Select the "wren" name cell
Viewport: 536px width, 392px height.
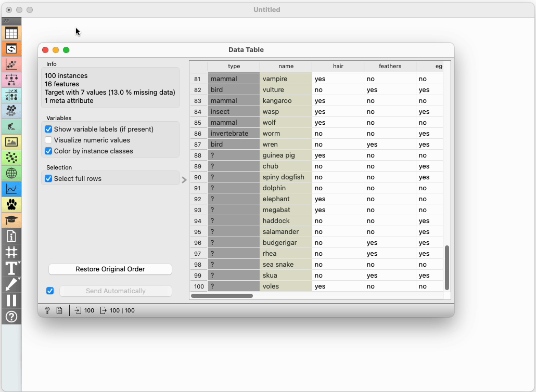click(286, 145)
